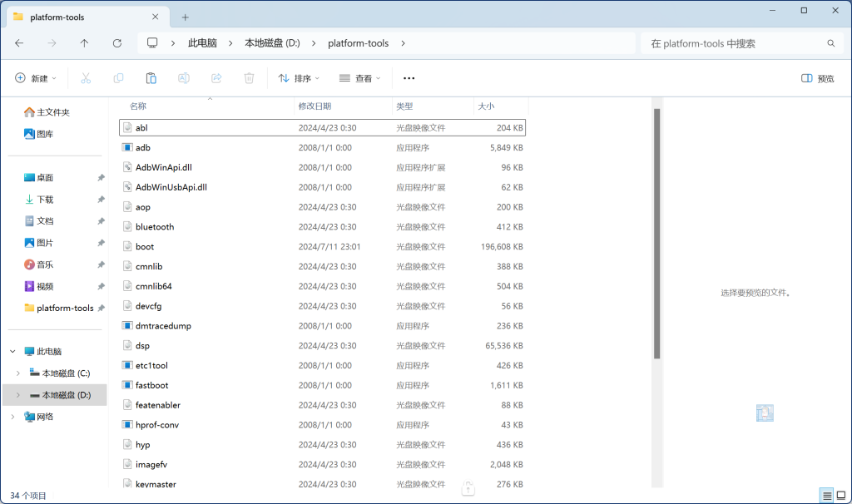This screenshot has width=852, height=504.
Task: Click the Cut scissors icon in toolbar
Action: 85,78
